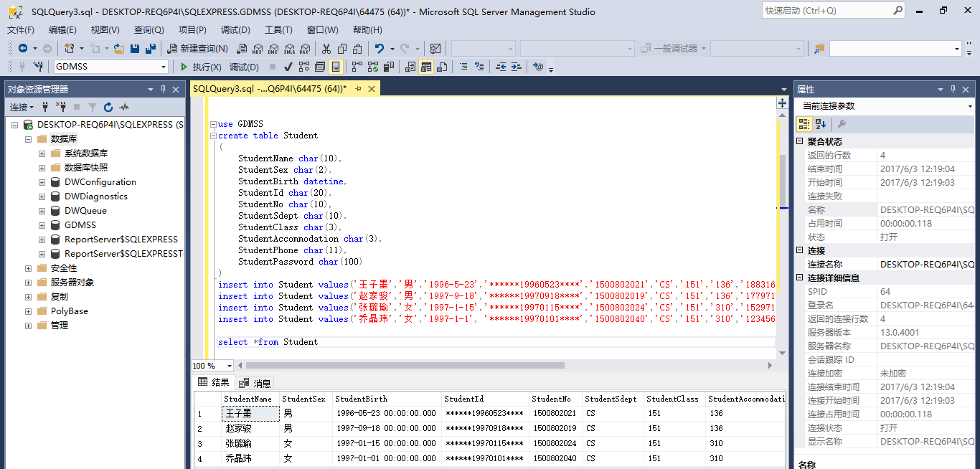Open the 100 % zoom dropdown
Screen dimensions: 980x469
(x=229, y=366)
